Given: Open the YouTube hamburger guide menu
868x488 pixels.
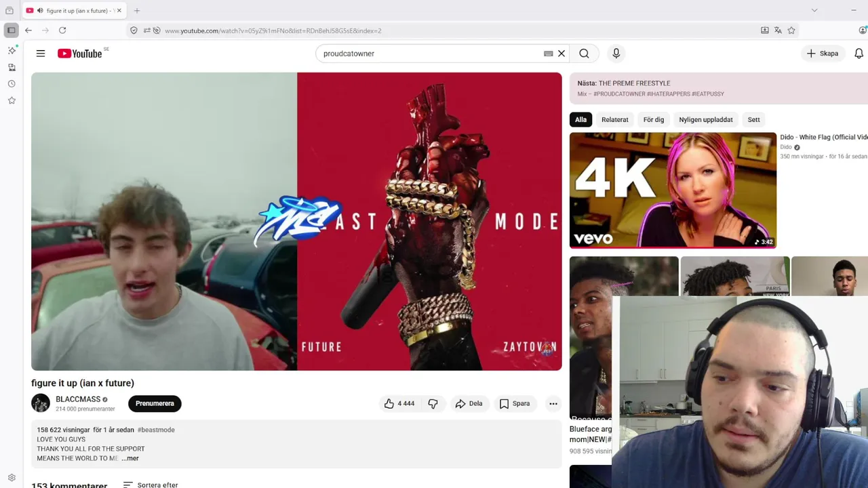Looking at the screenshot, I should 41,54.
